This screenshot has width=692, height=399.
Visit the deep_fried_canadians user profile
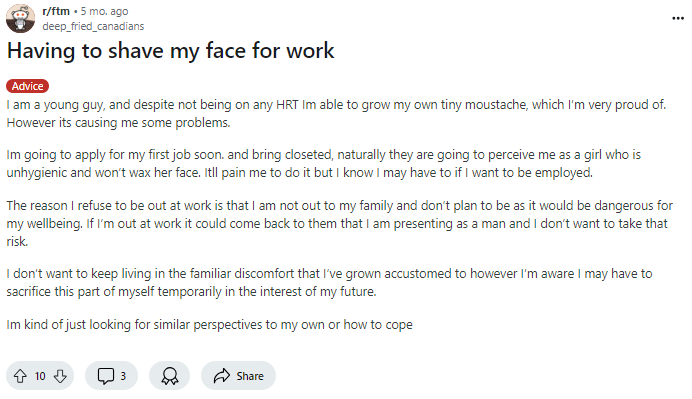coord(93,26)
